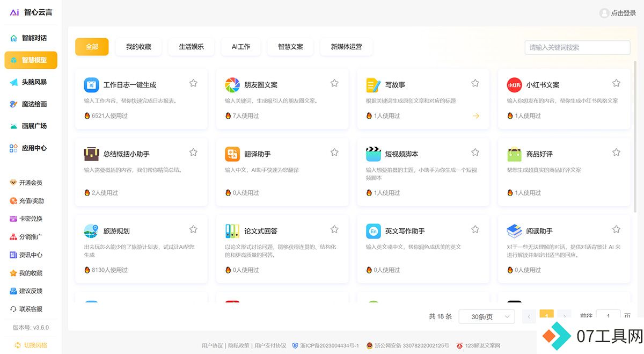Image resolution: width=644 pixels, height=354 pixels.
Task: Open the 翻译助手 orange icon
Action: click(x=232, y=154)
